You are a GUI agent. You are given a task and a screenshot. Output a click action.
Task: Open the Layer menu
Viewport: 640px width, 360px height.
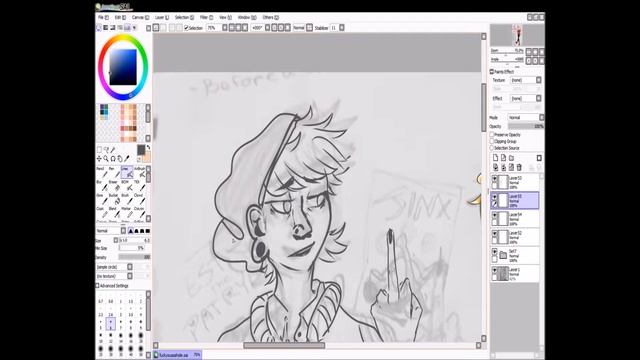pos(162,18)
